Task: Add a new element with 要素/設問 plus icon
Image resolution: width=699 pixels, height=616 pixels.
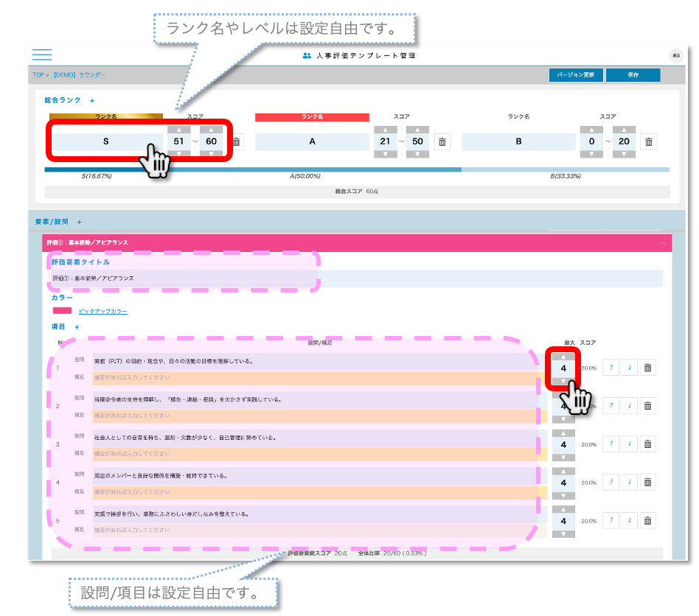Action: pos(80,222)
